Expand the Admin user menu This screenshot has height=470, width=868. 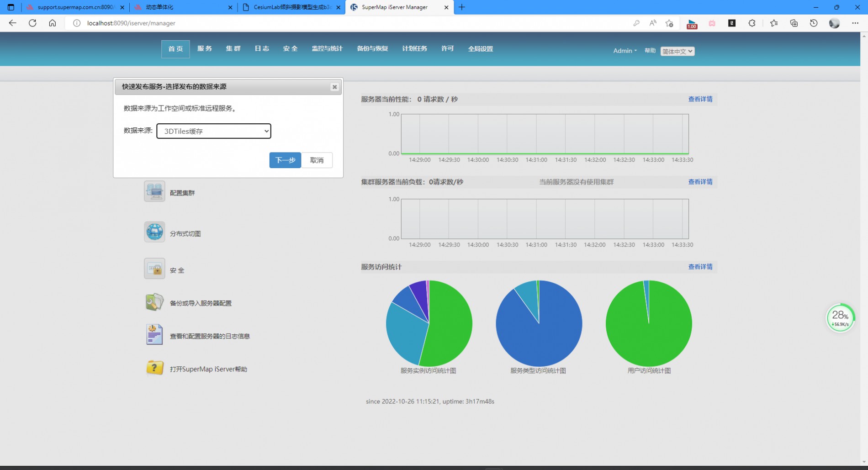tap(625, 51)
